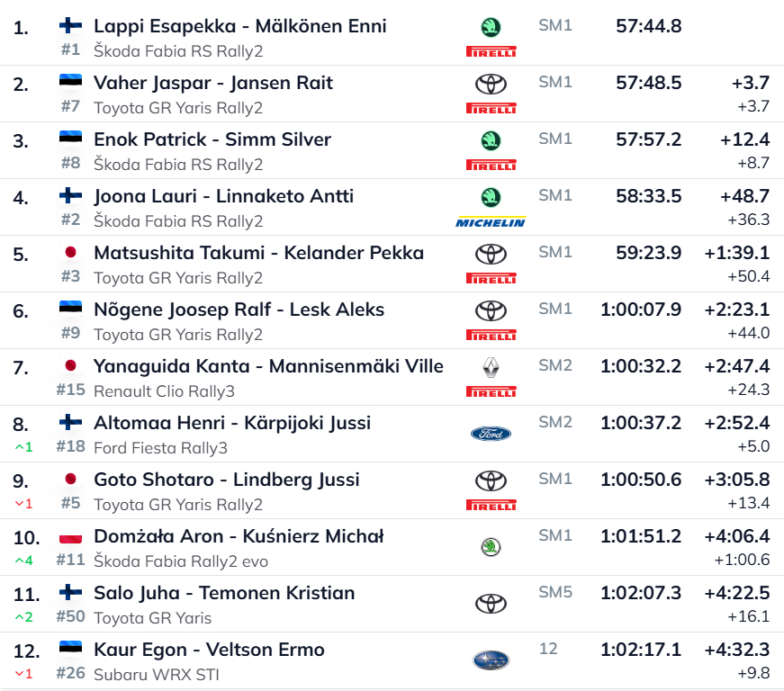The image size is (784, 691).
Task: Click total time 57:44.8 of leader
Action: click(649, 26)
